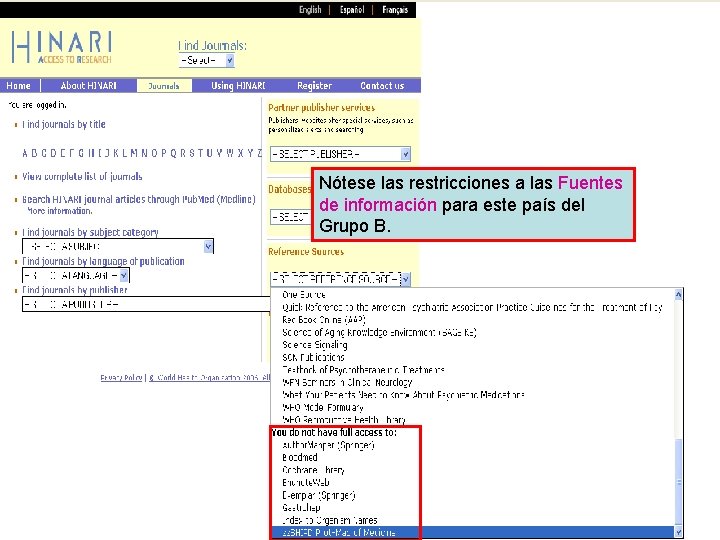Select WHO Reproductive Health Library entry

click(344, 420)
